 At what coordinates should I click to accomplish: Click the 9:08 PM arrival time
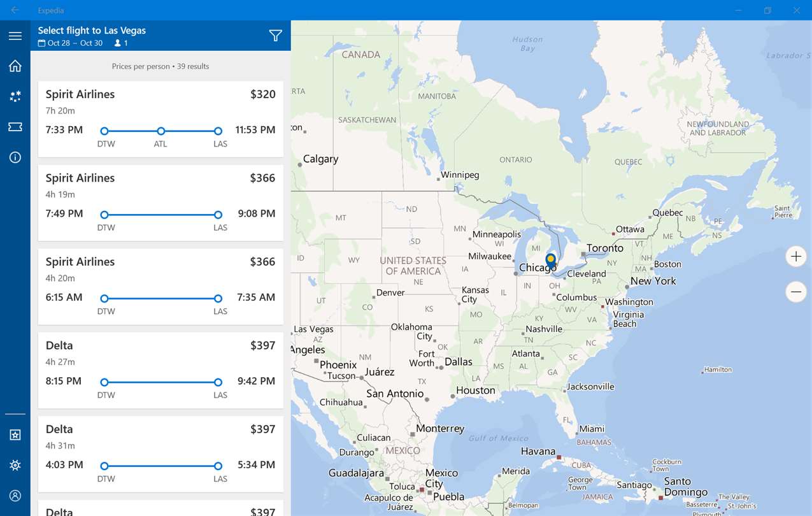pos(257,213)
